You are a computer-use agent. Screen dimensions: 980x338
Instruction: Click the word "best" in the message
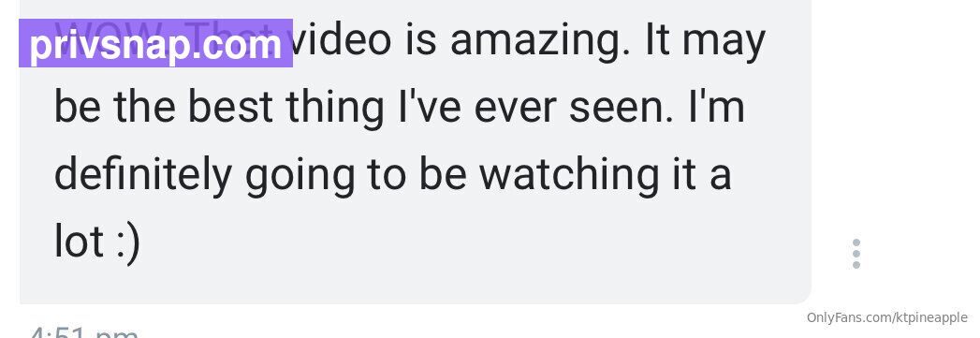pos(230,107)
